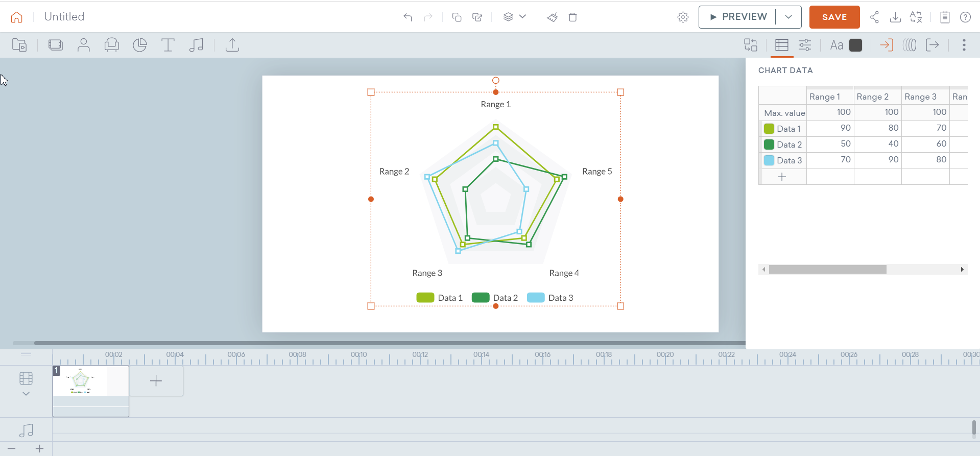Switch to the chart settings sliders tab
The width and height of the screenshot is (980, 456).
(x=805, y=45)
